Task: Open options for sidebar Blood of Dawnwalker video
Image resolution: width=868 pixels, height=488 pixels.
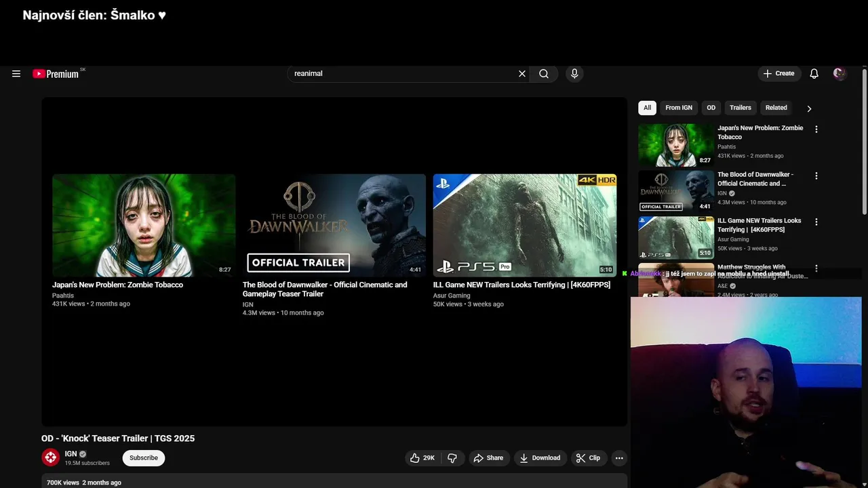Action: (x=816, y=176)
